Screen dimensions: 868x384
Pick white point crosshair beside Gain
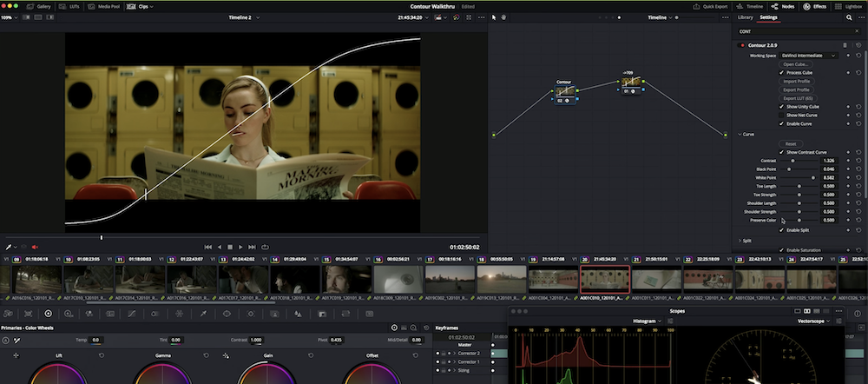[x=226, y=355]
